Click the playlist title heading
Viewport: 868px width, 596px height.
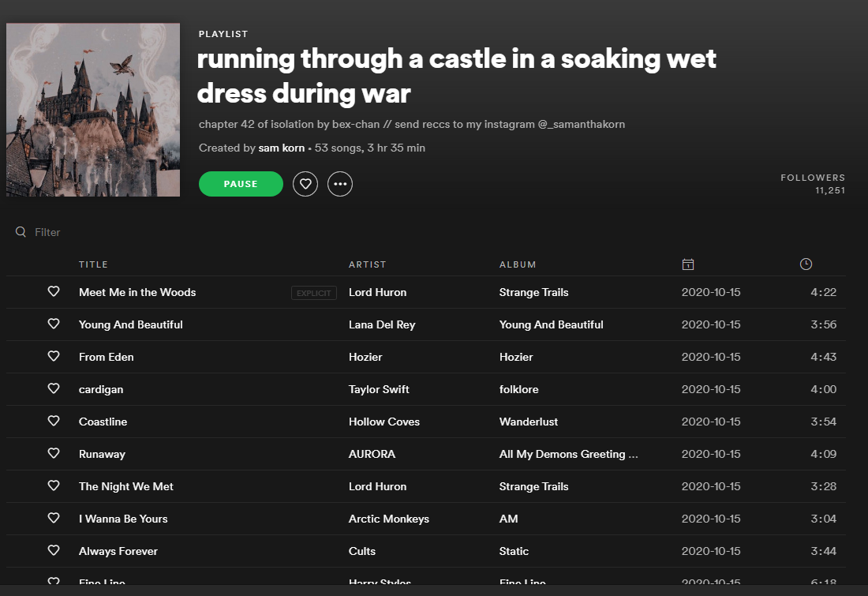(457, 76)
